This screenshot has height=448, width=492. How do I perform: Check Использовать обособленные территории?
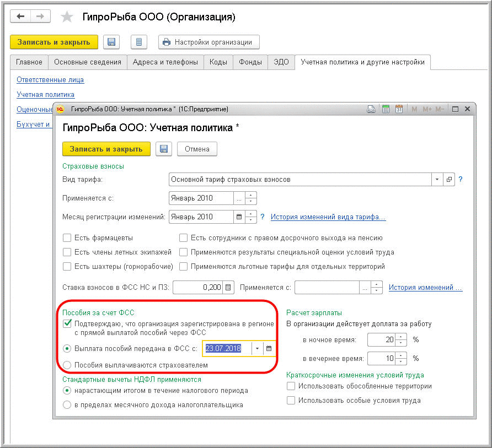tap(291, 386)
